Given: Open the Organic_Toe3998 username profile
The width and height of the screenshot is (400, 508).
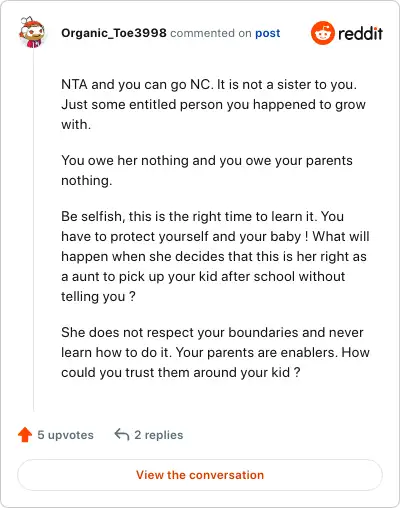Looking at the screenshot, I should [x=114, y=33].
